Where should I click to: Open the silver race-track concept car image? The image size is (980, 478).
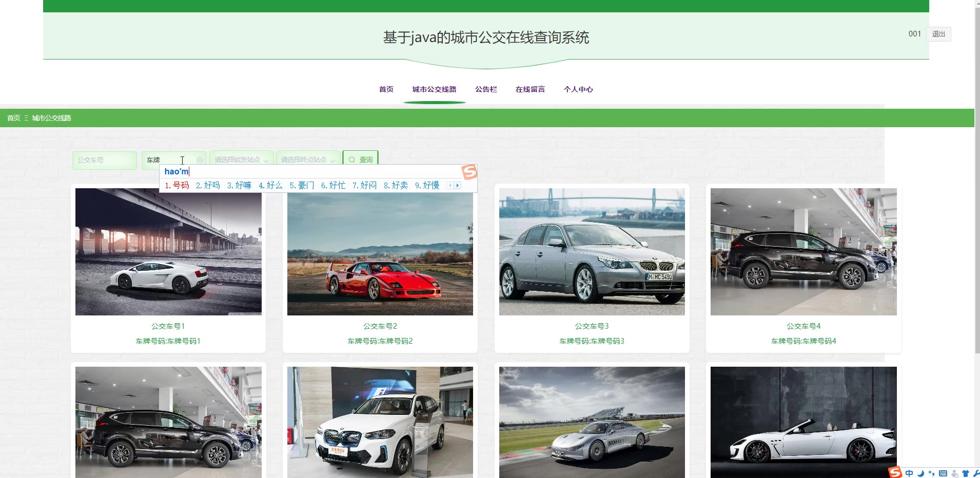[592, 422]
